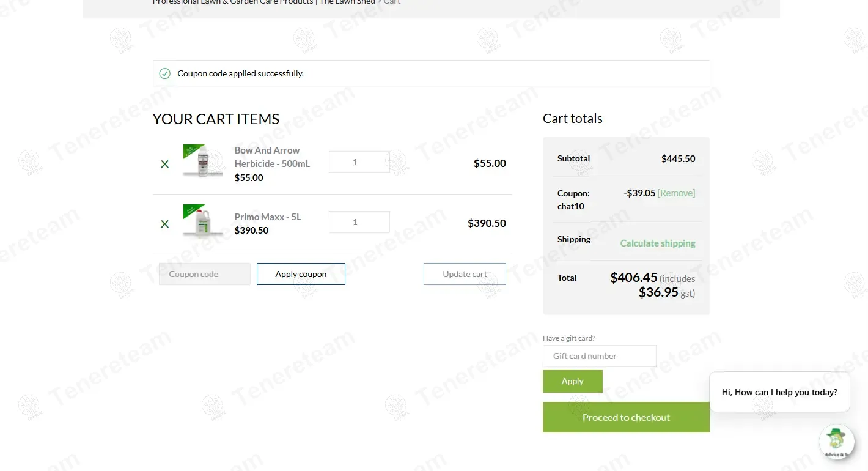
Task: Open the Primo Maxx 5L product thumbnail
Action: 203,221
